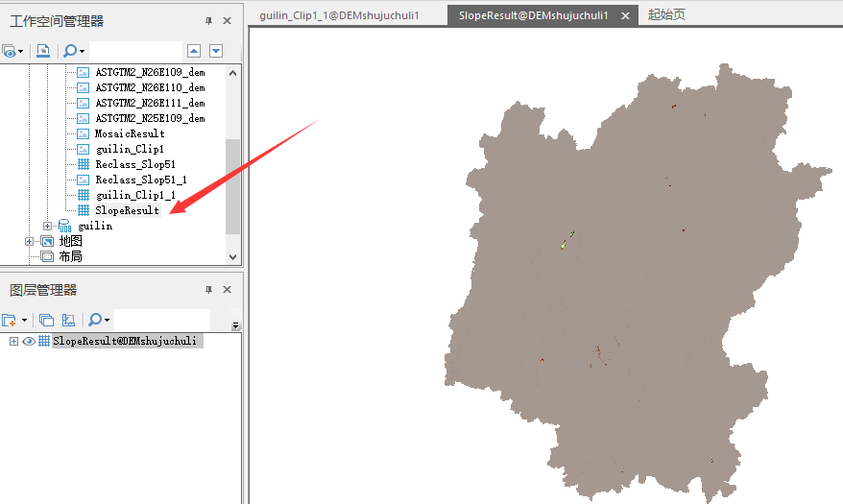Select MosaicResult dataset in tree
This screenshot has width=843, height=504.
pyautogui.click(x=130, y=133)
